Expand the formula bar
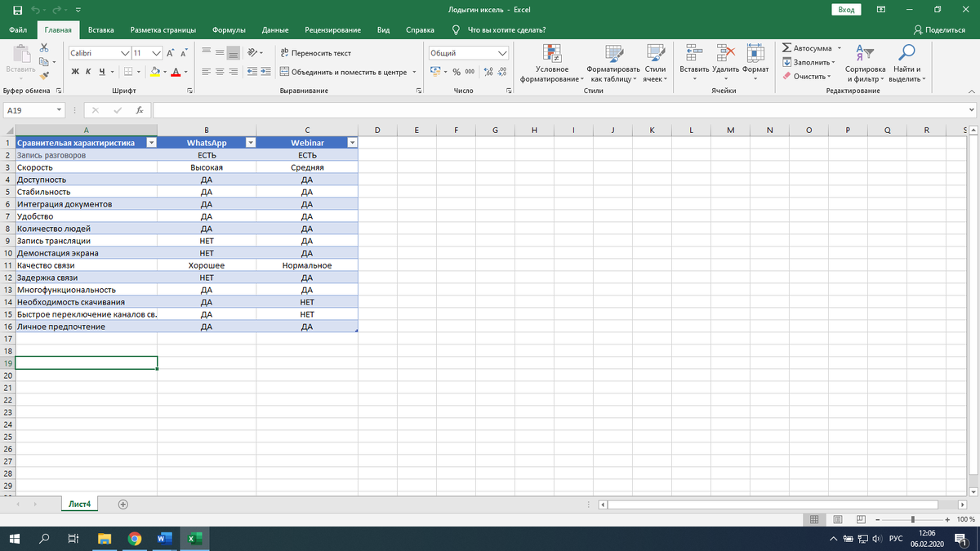Image resolution: width=980 pixels, height=551 pixels. [971, 110]
